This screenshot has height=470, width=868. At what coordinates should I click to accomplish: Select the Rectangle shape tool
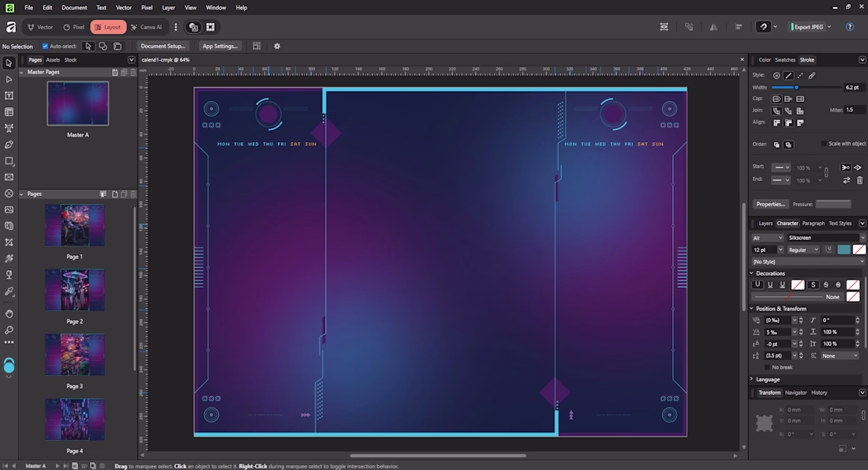tap(9, 160)
